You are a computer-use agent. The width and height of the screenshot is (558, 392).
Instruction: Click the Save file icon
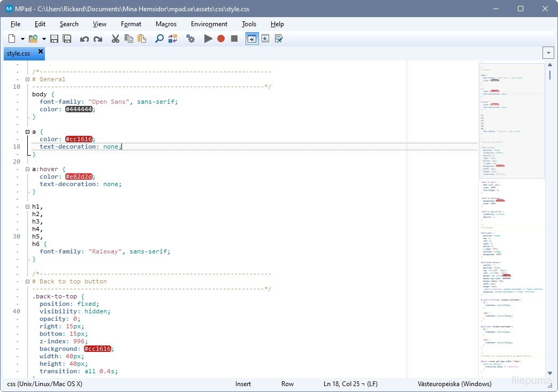coord(54,39)
